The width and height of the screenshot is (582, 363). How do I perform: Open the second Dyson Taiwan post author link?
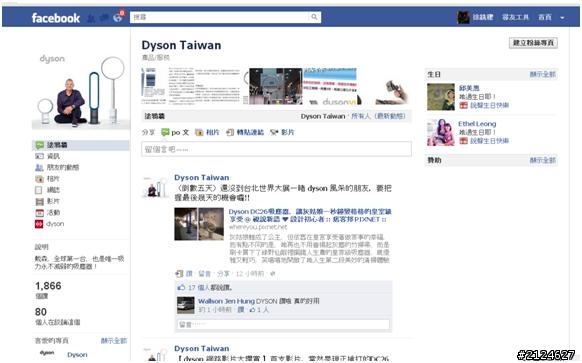202,349
